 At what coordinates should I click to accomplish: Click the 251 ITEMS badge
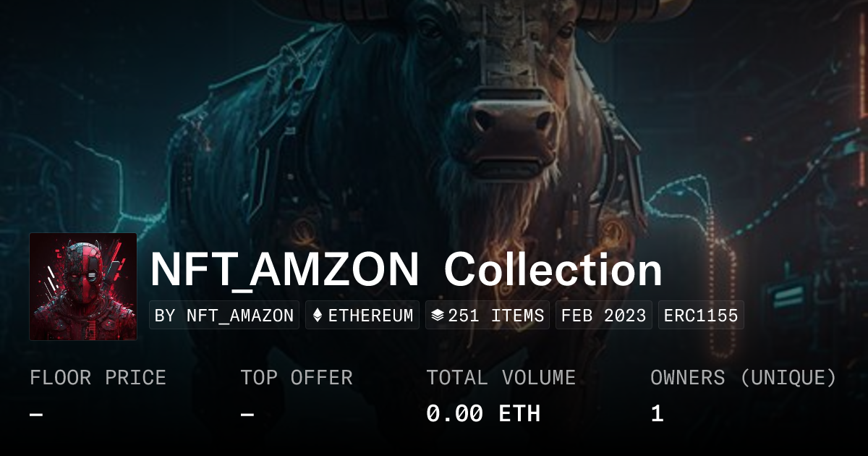488,316
